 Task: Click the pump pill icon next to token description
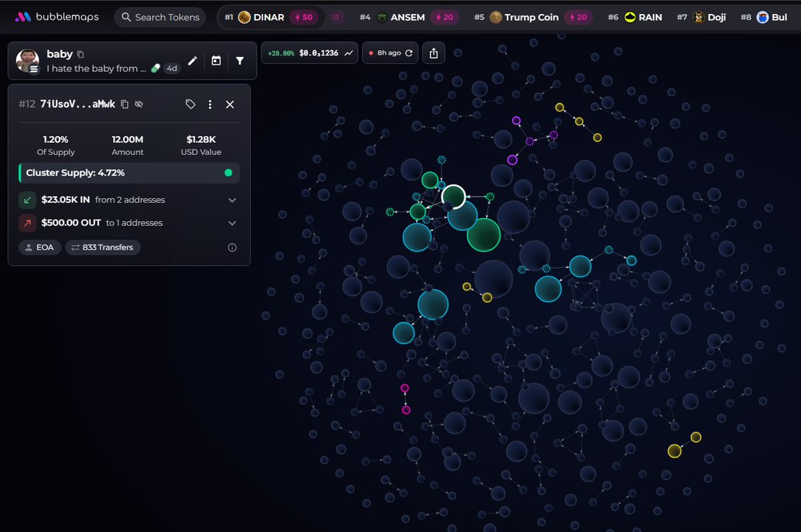(156, 68)
